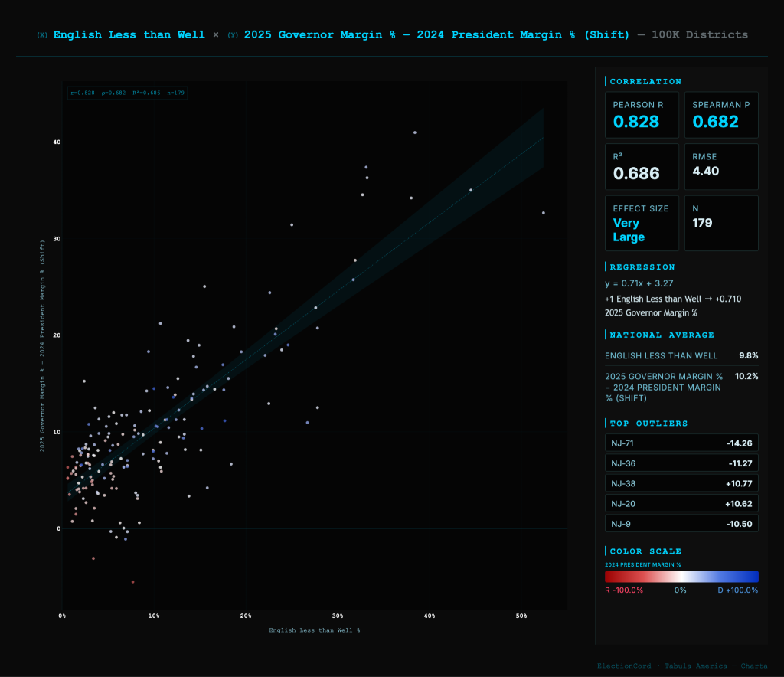
Task: Select the NJ-9 outlier row
Action: pyautogui.click(x=681, y=524)
